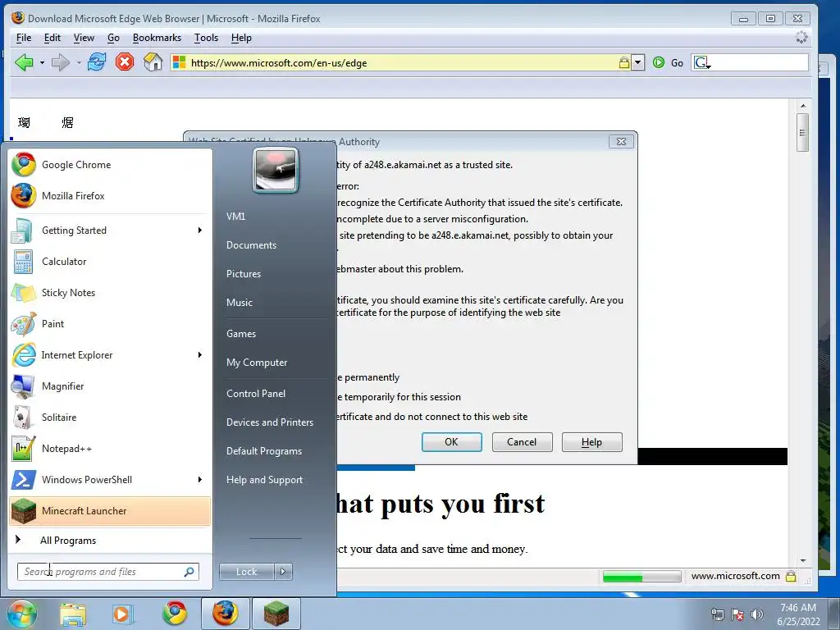840x630 pixels.
Task: Open Firefox Tools menu
Action: [206, 38]
